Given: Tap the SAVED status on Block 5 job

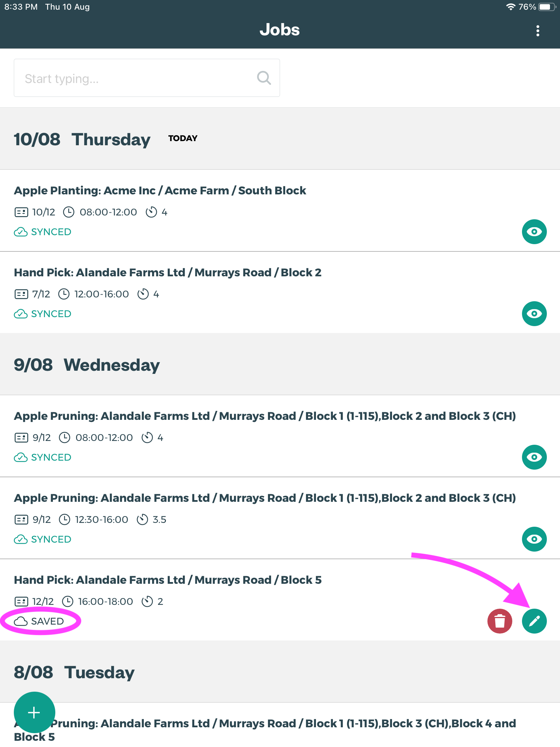Looking at the screenshot, I should tap(40, 621).
